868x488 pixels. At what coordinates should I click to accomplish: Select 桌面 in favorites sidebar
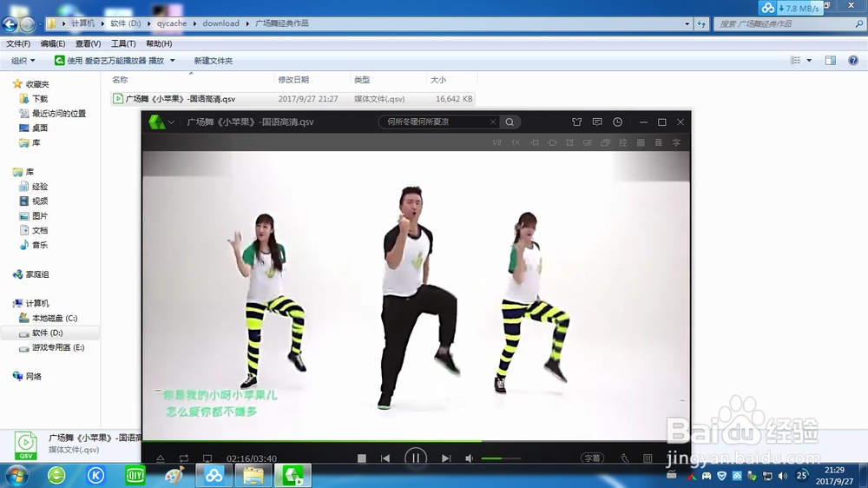pos(33,128)
